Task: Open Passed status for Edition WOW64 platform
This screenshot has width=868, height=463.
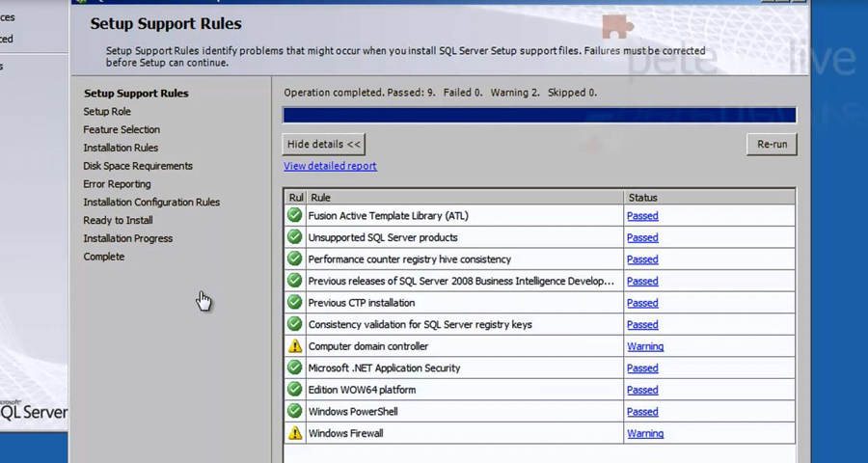Action: tap(642, 390)
